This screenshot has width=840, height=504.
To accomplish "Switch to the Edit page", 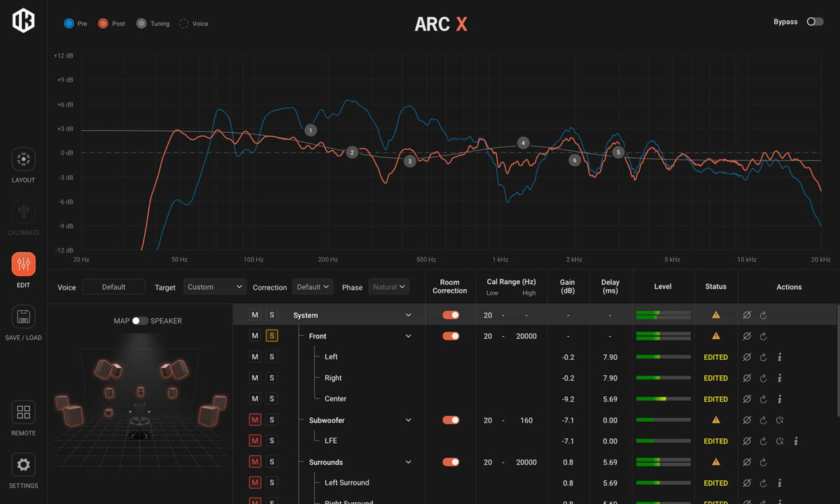I will pyautogui.click(x=23, y=265).
